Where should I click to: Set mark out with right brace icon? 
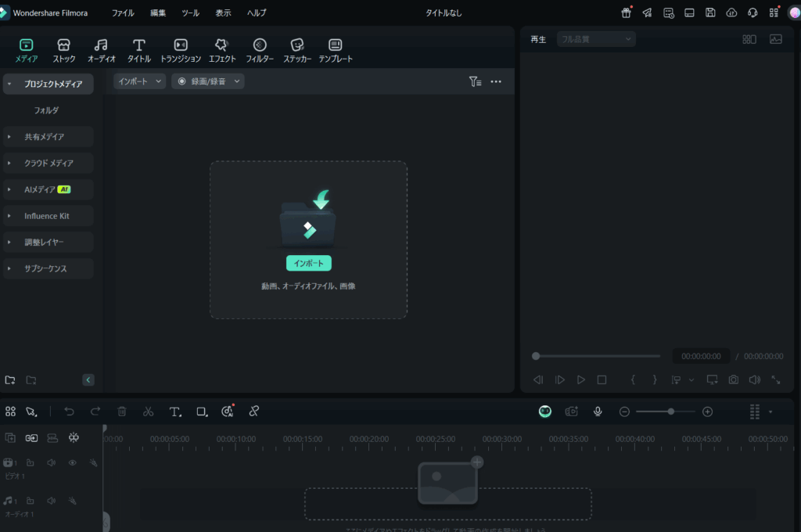[655, 379]
